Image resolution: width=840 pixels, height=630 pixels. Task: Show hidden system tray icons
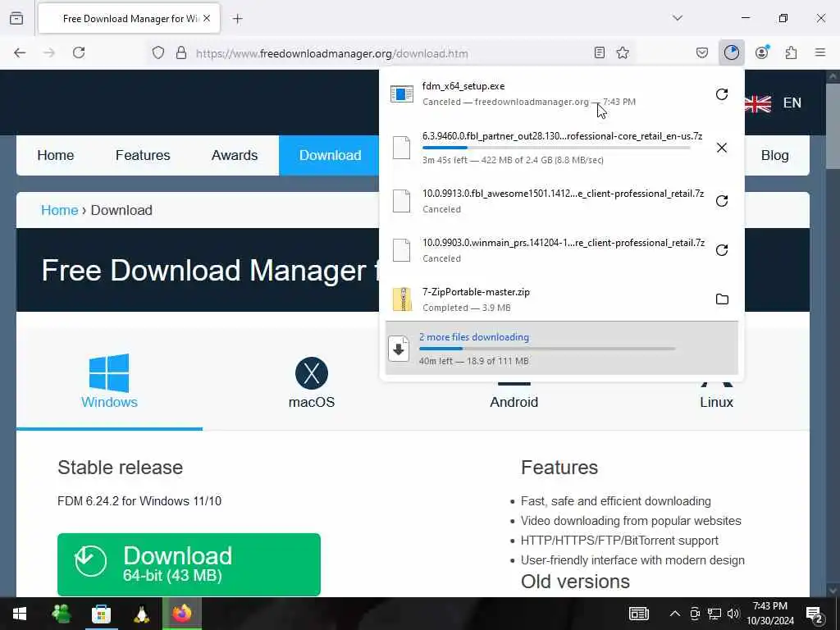click(675, 614)
